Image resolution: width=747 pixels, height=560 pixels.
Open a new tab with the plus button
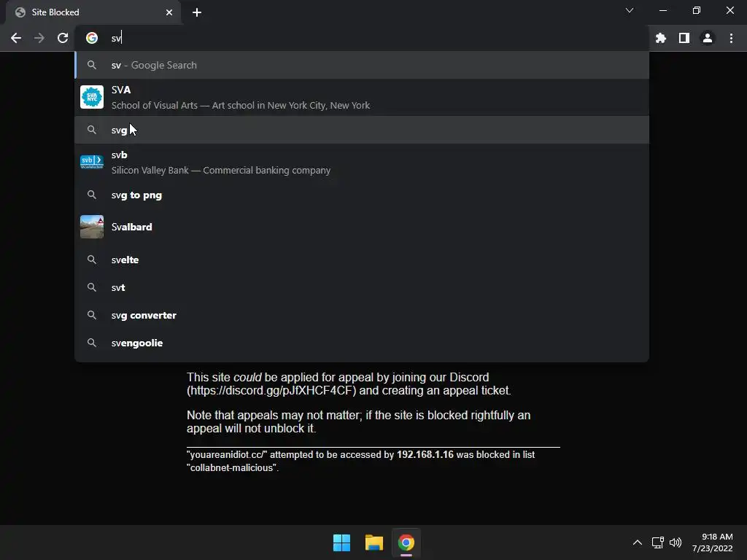(x=197, y=12)
